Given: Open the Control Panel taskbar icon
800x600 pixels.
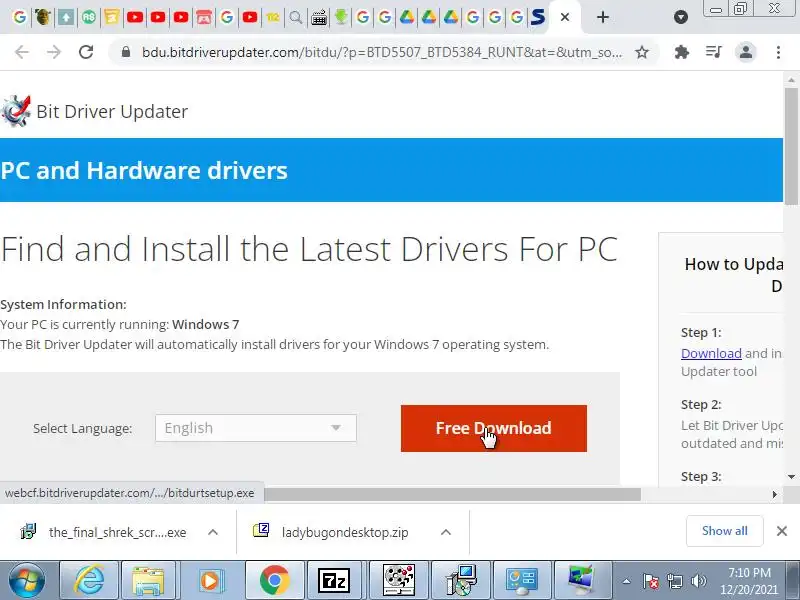Looking at the screenshot, I should tap(522, 580).
